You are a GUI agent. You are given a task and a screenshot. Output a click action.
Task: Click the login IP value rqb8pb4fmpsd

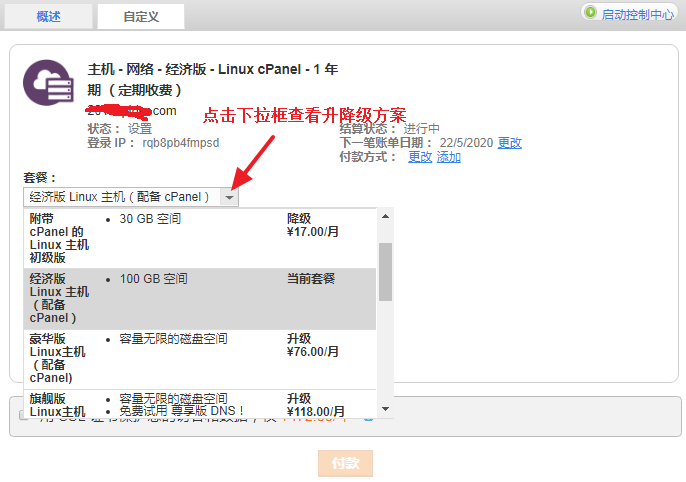[181, 143]
